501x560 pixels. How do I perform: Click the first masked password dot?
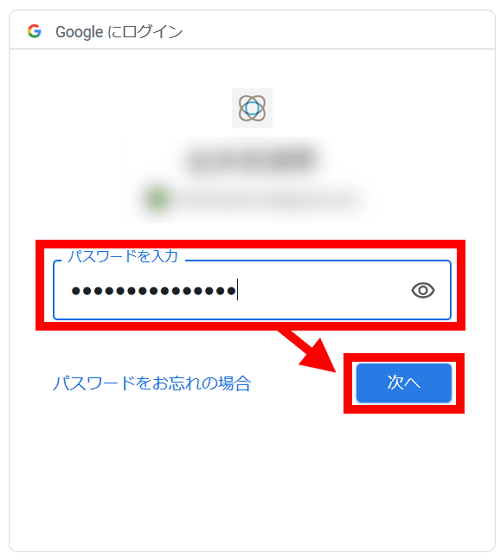[76, 291]
